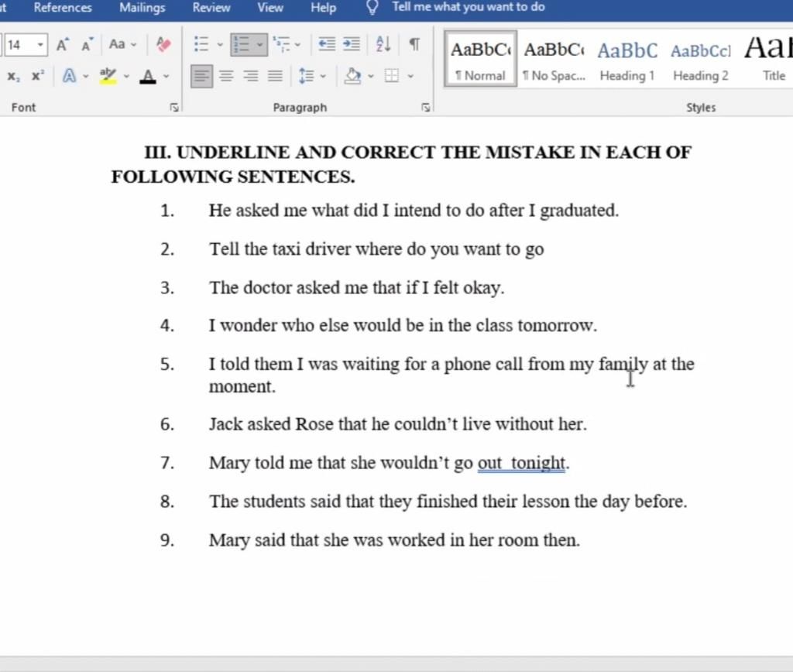
Task: Toggle Align Left paragraph alignment
Action: tap(202, 77)
